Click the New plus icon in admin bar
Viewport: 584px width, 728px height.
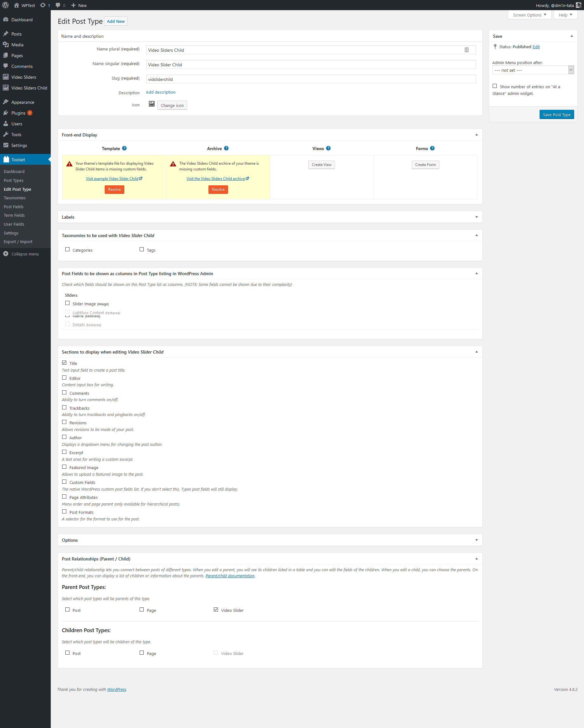73,5
